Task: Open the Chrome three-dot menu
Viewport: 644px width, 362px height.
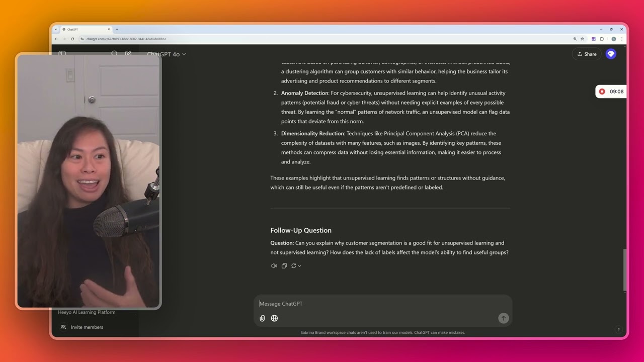Action: click(622, 39)
